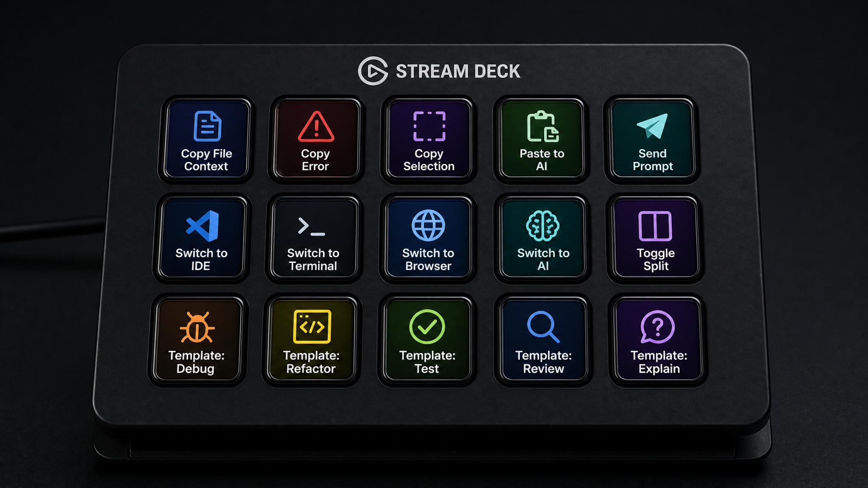Select the Template: Test checkmark key
Image resolution: width=868 pixels, height=488 pixels.
(427, 340)
